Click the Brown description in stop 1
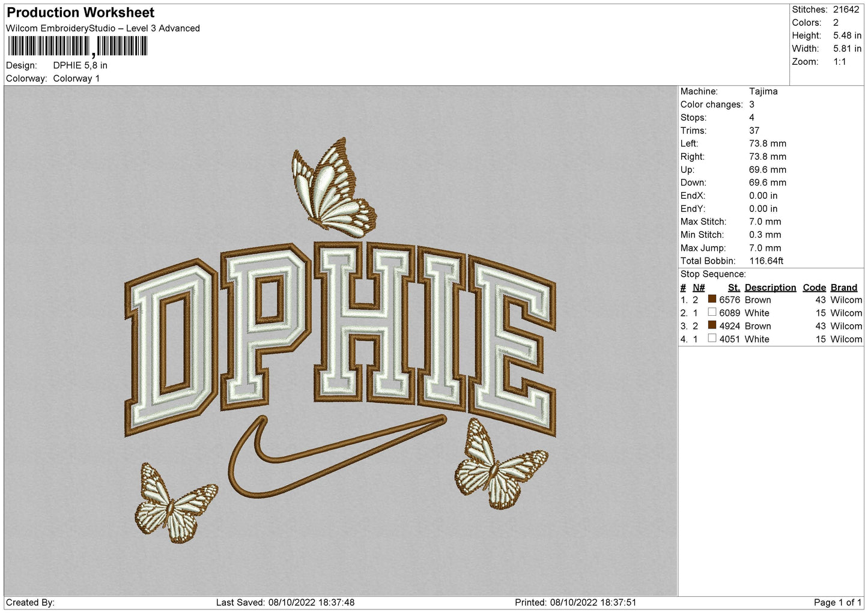The width and height of the screenshot is (868, 613). (757, 300)
